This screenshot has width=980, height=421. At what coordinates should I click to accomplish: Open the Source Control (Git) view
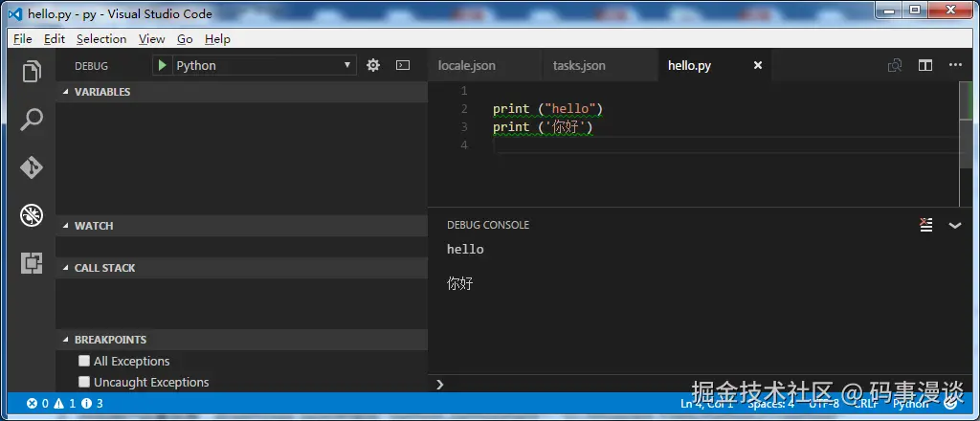click(x=32, y=167)
